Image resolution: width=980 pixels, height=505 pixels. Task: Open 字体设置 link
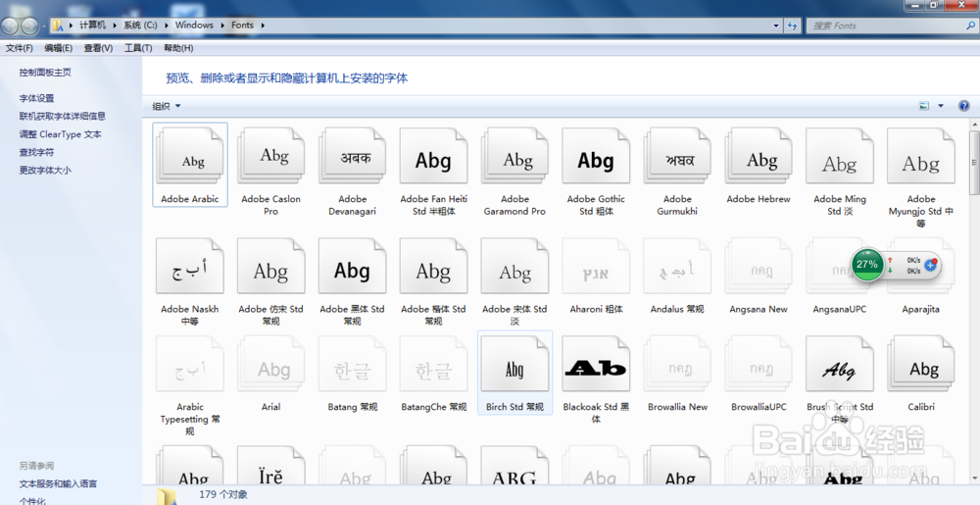pyautogui.click(x=36, y=98)
